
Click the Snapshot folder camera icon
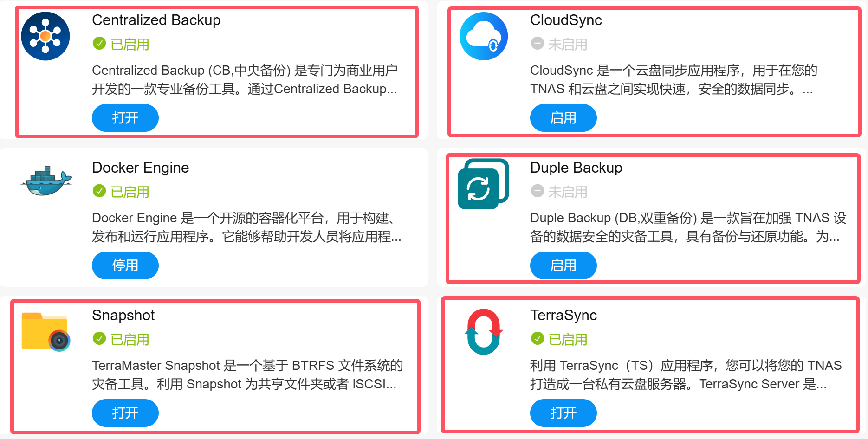[45, 331]
